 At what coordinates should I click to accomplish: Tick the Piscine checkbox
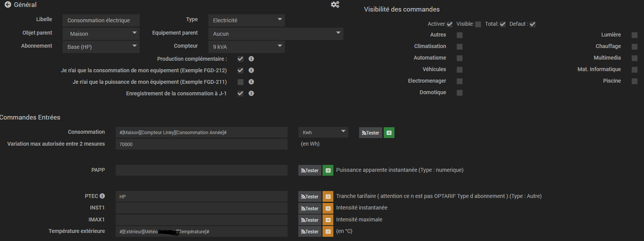coord(634,81)
